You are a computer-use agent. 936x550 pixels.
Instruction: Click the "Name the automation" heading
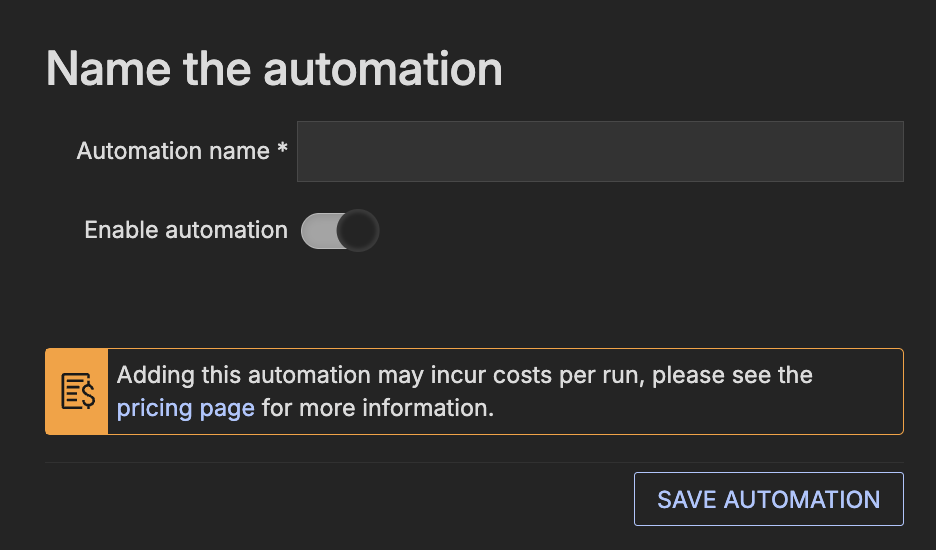point(274,69)
